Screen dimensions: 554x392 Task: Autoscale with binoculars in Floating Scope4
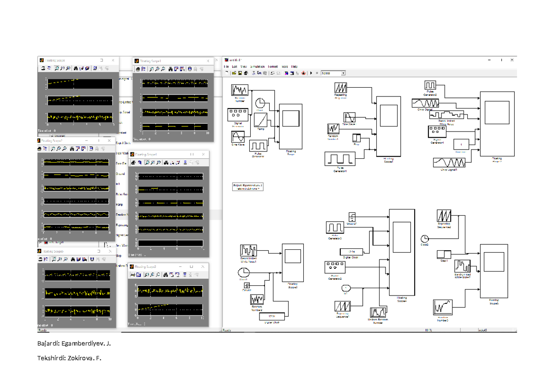165,163
